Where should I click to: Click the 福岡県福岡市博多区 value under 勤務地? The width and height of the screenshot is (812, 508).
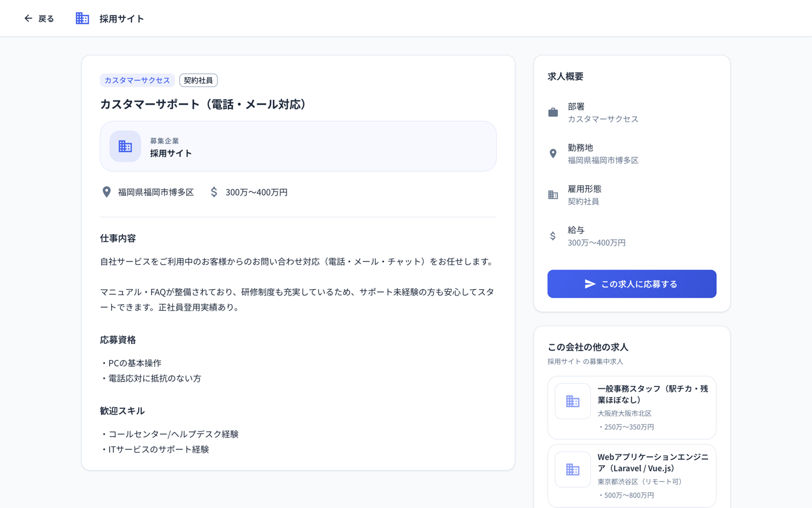point(603,160)
